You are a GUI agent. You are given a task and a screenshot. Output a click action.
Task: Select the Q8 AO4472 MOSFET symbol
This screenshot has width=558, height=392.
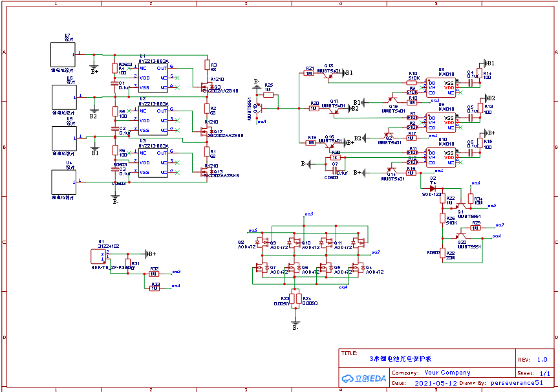click(x=264, y=242)
